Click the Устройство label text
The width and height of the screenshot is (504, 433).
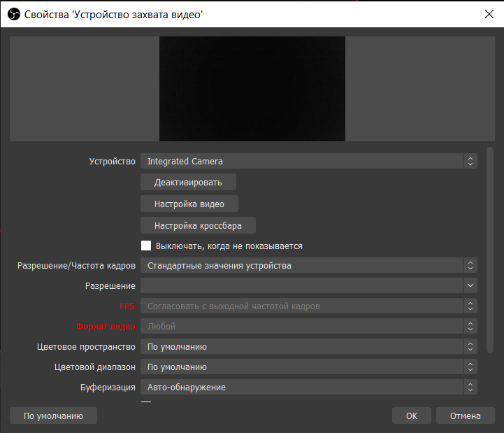pyautogui.click(x=112, y=161)
